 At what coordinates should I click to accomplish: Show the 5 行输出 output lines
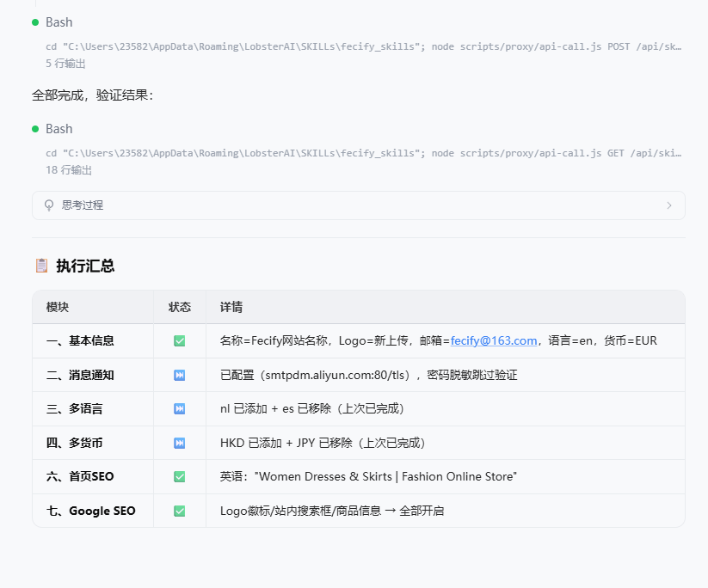(x=65, y=64)
